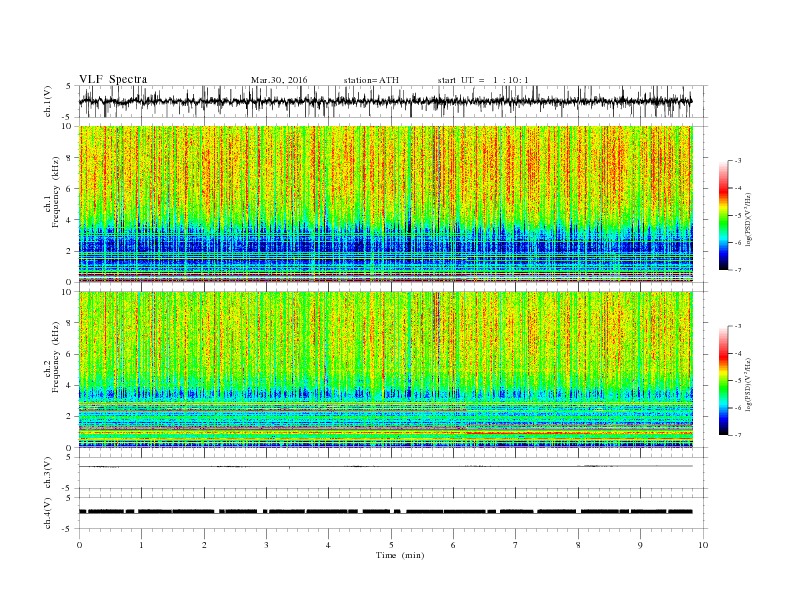Click the "VLF Spectra" title text

113,79
